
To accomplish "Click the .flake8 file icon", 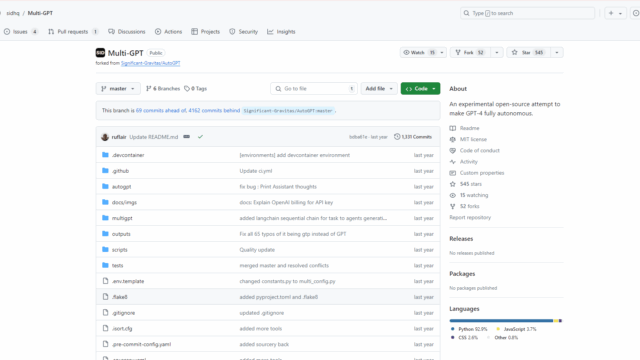I will [x=105, y=297].
